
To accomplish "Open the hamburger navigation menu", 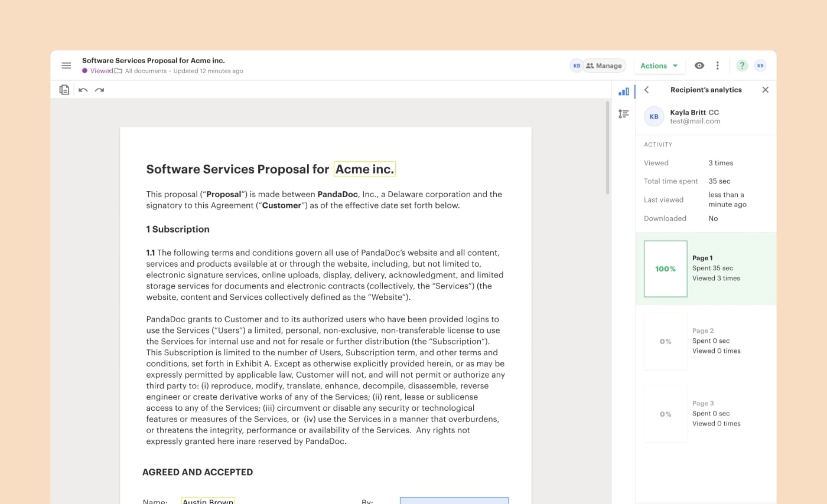I will (x=66, y=66).
